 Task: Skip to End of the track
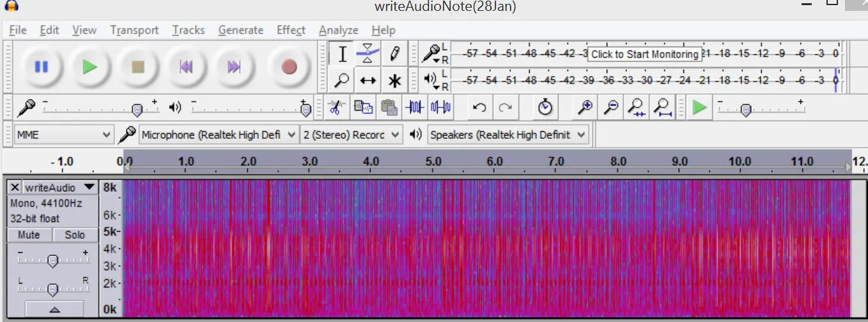pos(235,67)
